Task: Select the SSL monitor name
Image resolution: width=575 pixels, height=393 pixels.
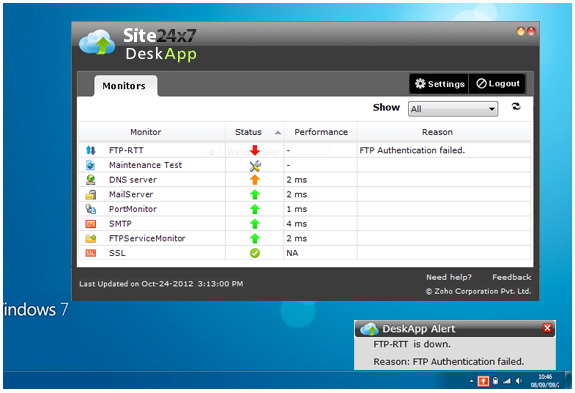Action: coord(117,253)
